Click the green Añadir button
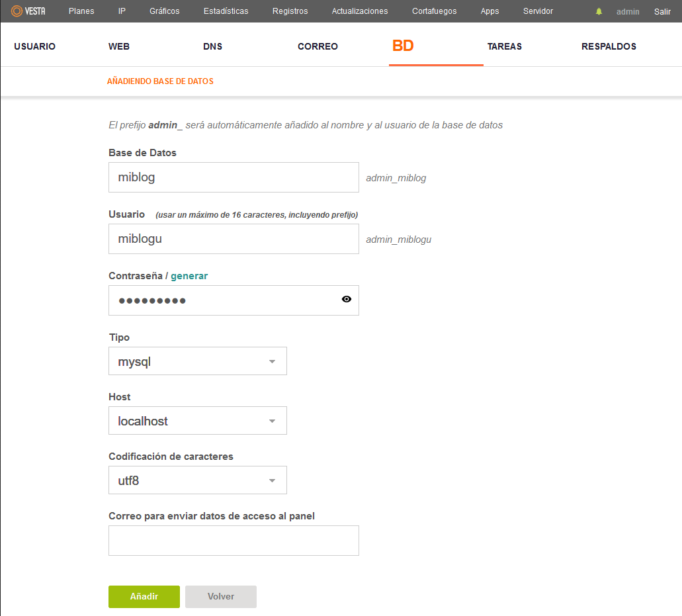Viewport: 682px width, 616px height. click(144, 596)
